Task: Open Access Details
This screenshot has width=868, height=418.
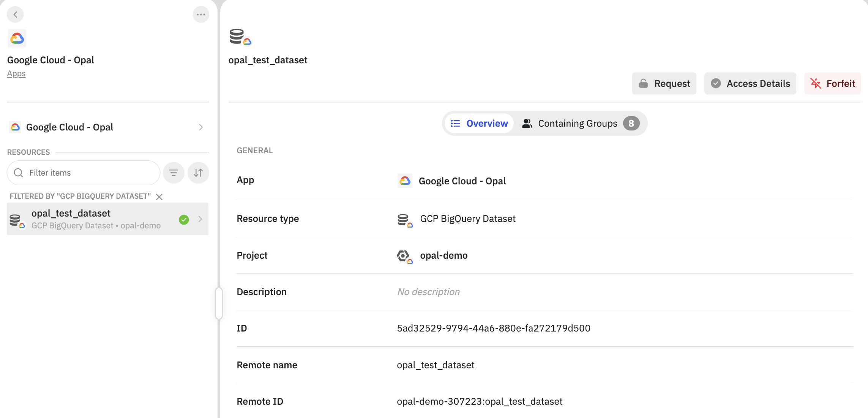Action: click(750, 83)
